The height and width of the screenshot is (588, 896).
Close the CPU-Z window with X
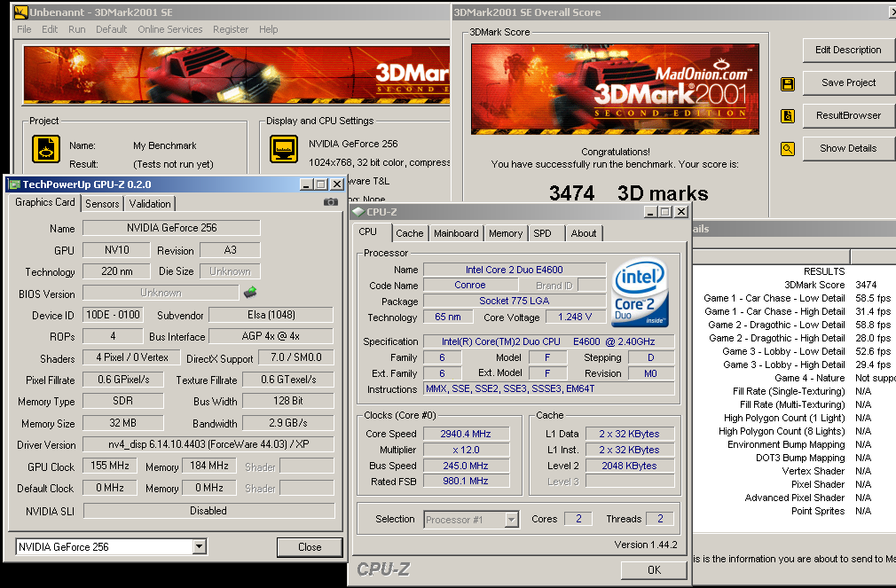(681, 212)
